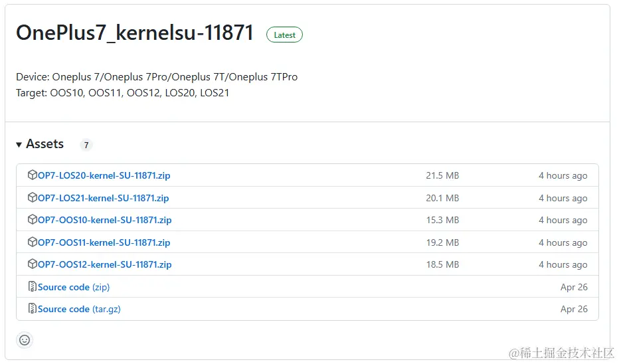619x364 pixels.
Task: Click package icon beside OP7-LOS21-kernel-SU-11871.zip
Action: [33, 197]
